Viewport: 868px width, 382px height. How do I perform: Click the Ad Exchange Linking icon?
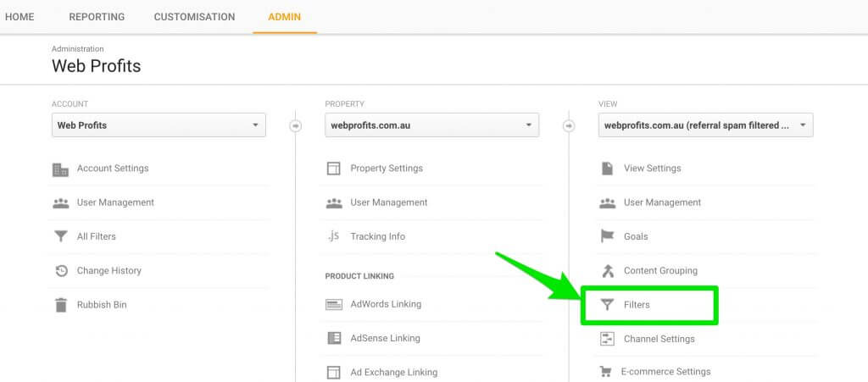point(333,373)
